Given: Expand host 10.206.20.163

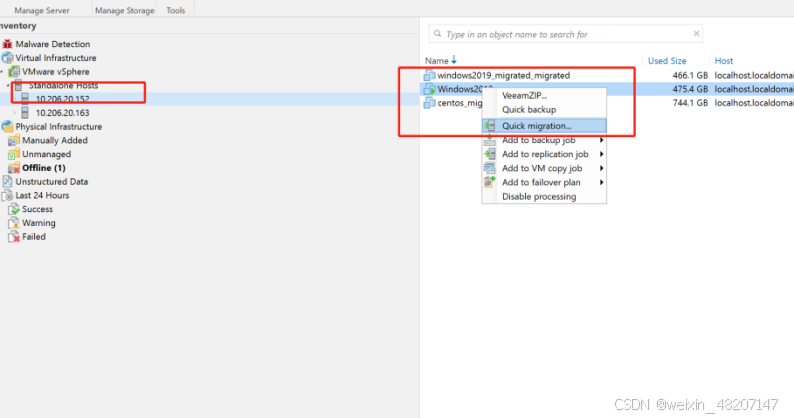Looking at the screenshot, I should pos(15,113).
